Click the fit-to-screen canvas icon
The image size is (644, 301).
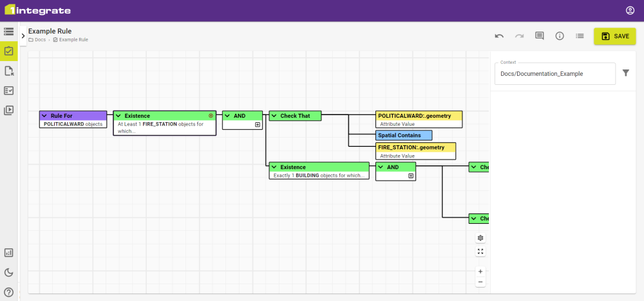480,251
